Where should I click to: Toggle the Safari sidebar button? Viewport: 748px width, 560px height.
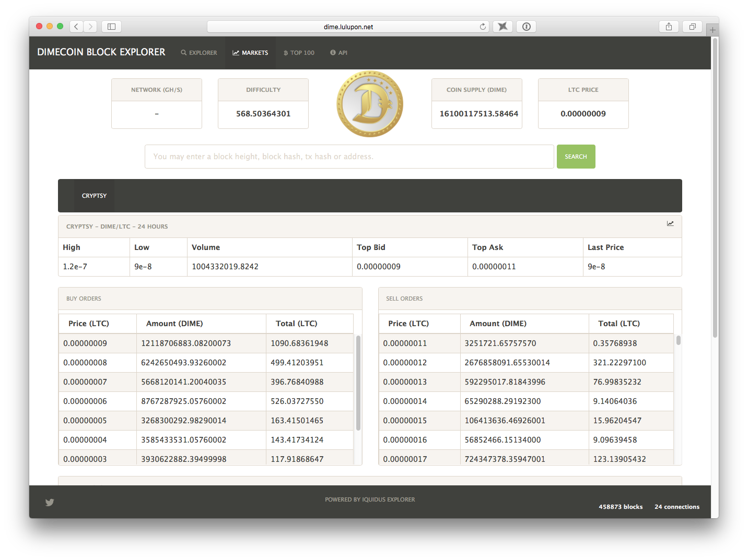pyautogui.click(x=111, y=27)
